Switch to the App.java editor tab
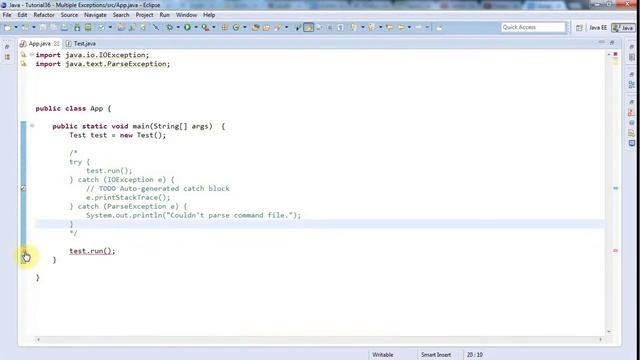Viewport: 640px width, 360px height. (39, 43)
